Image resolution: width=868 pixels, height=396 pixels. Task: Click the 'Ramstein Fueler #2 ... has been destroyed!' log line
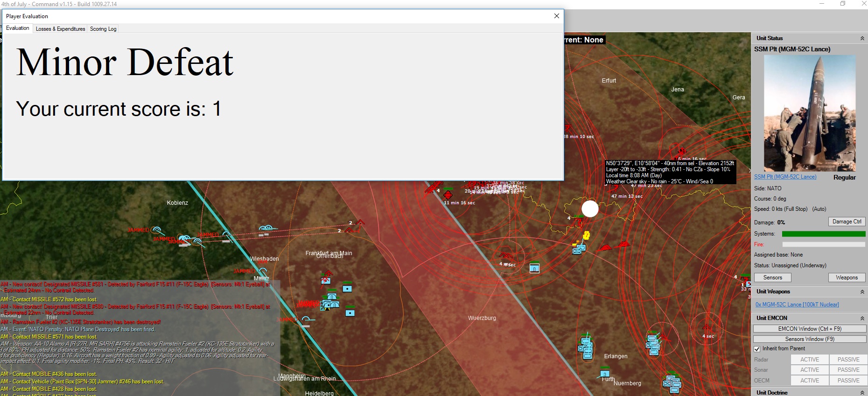point(80,322)
